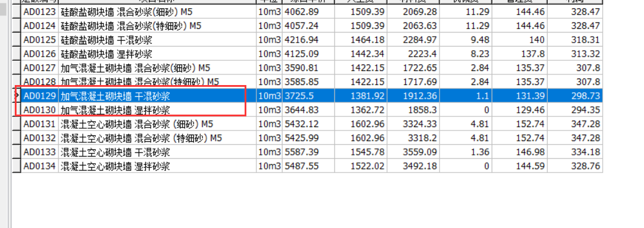The width and height of the screenshot is (644, 228).
Task: Click the 10m3 unit cell in row AD0131
Action: coord(269,124)
